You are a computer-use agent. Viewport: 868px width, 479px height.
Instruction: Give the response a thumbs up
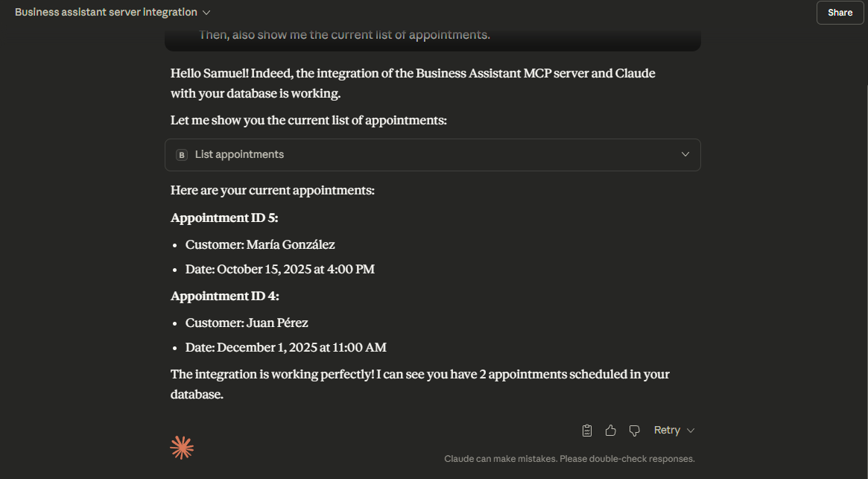[611, 431]
